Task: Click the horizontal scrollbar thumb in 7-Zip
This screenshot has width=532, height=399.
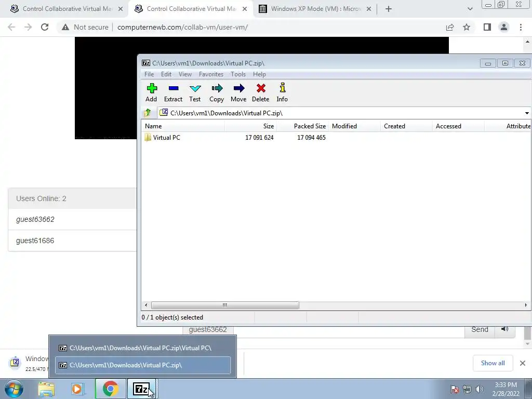Action: click(225, 305)
